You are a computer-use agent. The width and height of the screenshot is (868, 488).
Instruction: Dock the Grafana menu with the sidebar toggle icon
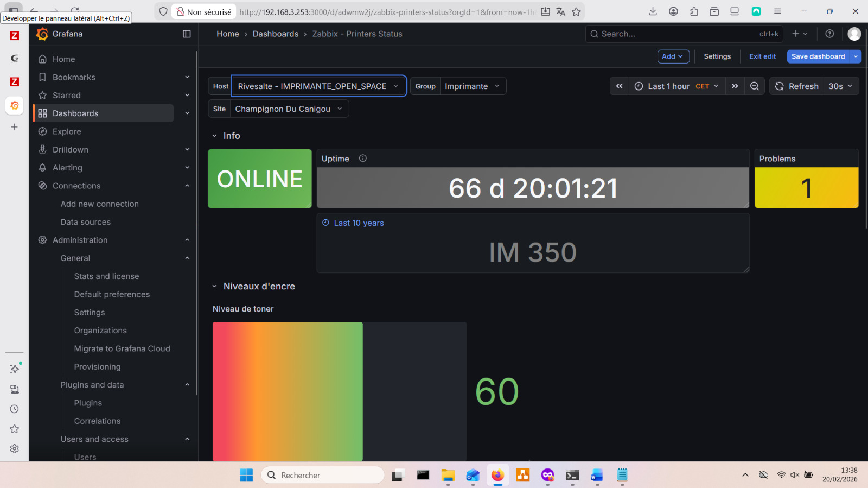(187, 34)
